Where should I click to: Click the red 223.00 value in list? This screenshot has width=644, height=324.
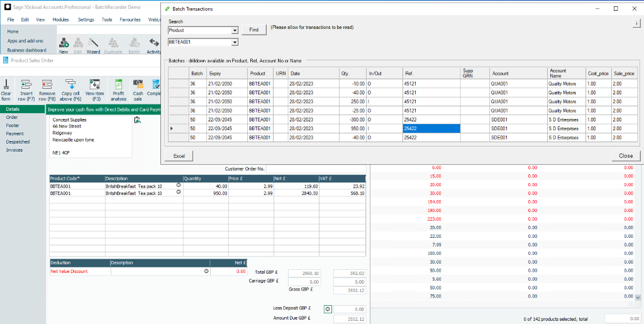(x=434, y=218)
